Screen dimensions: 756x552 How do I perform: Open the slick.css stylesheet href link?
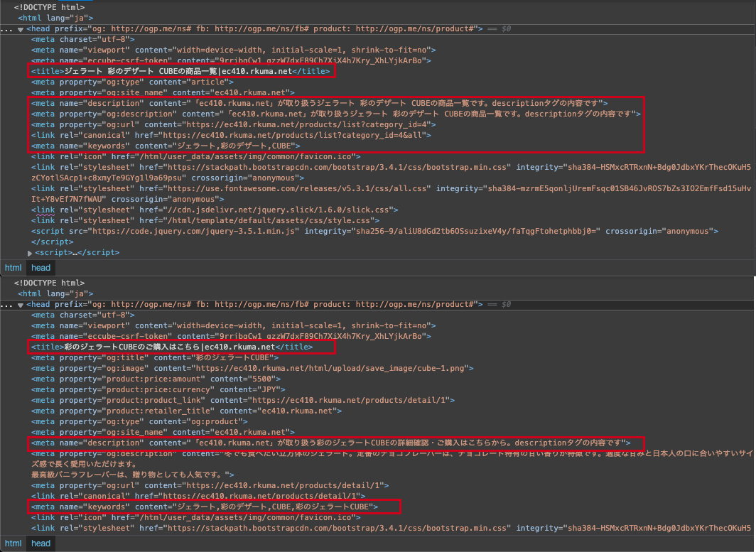[279, 210]
